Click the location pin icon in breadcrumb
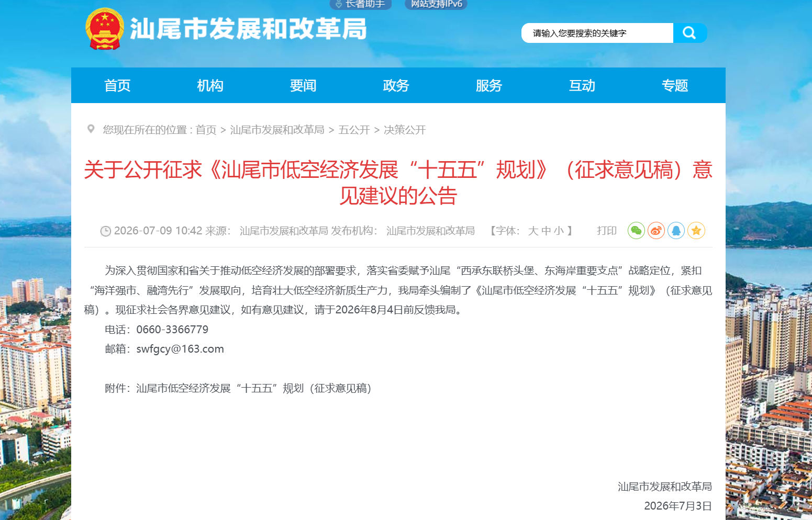 [91, 129]
